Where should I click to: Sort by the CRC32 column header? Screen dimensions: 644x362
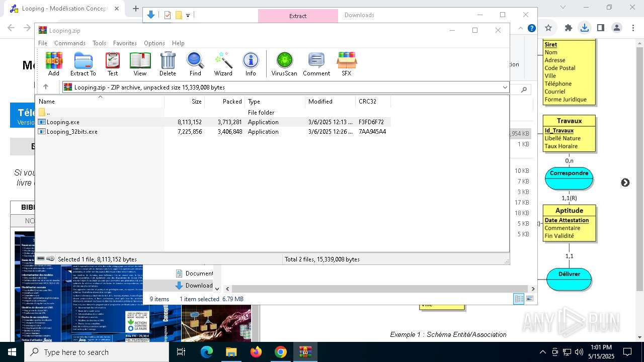[373, 101]
